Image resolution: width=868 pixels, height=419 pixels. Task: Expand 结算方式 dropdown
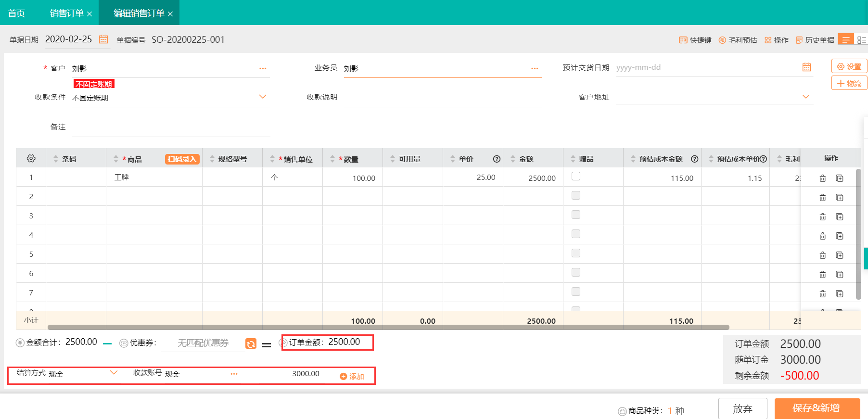[x=114, y=373]
